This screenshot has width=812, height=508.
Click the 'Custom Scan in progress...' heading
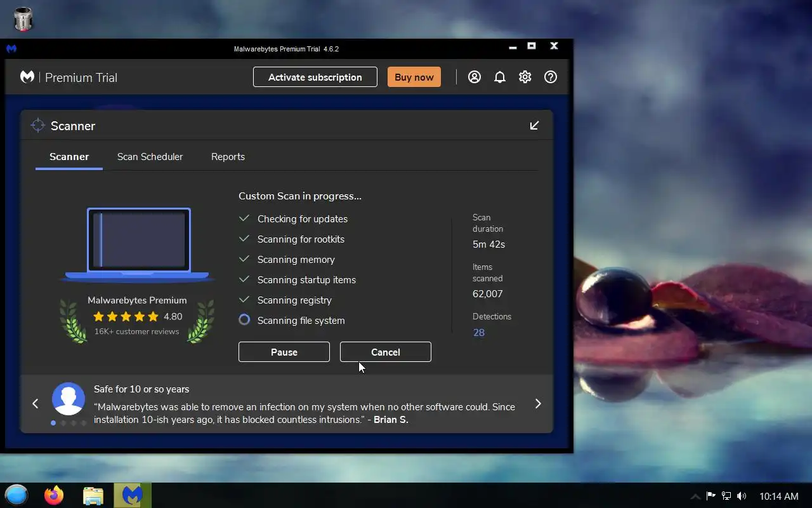(x=300, y=196)
